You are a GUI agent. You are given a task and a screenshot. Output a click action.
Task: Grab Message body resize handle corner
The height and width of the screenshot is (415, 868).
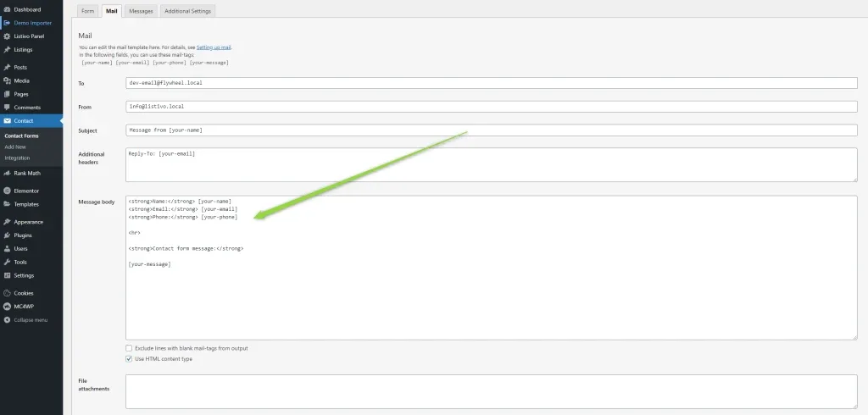click(854, 337)
